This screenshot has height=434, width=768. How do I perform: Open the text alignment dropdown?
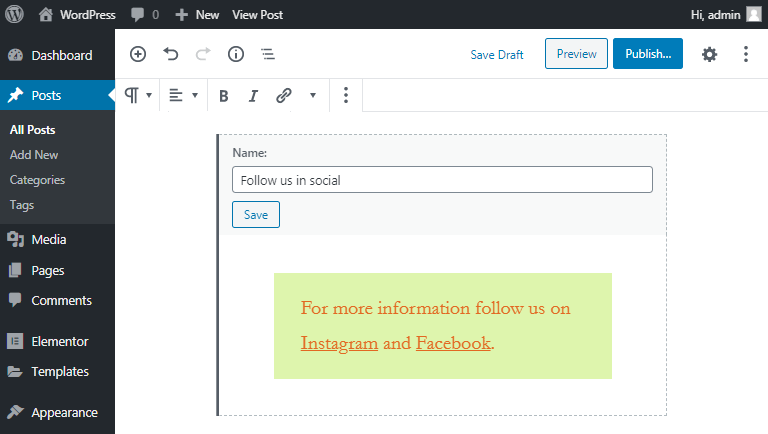pyautogui.click(x=183, y=95)
